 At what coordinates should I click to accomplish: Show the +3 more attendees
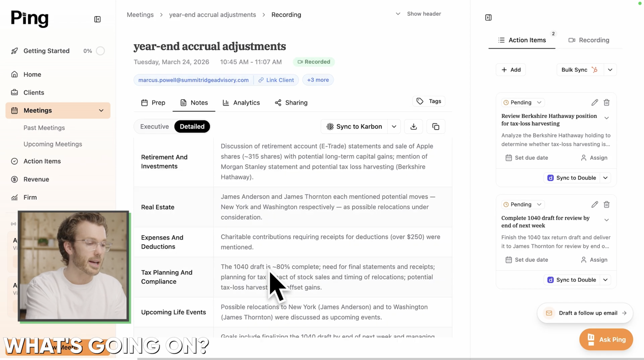click(x=318, y=80)
